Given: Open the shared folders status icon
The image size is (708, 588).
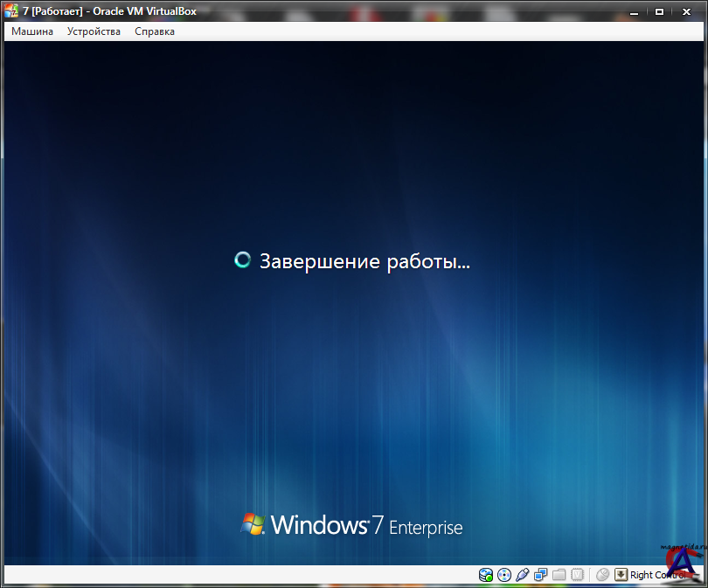Looking at the screenshot, I should [x=559, y=575].
